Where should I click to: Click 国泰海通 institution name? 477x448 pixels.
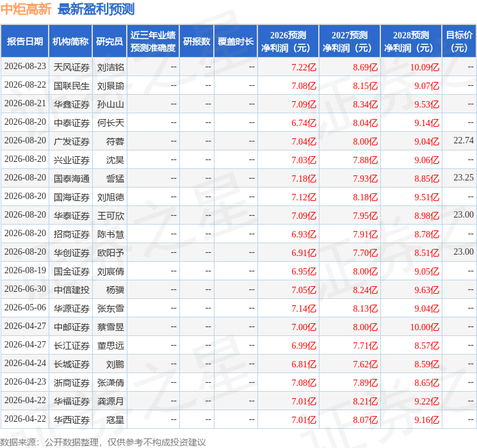(72, 179)
